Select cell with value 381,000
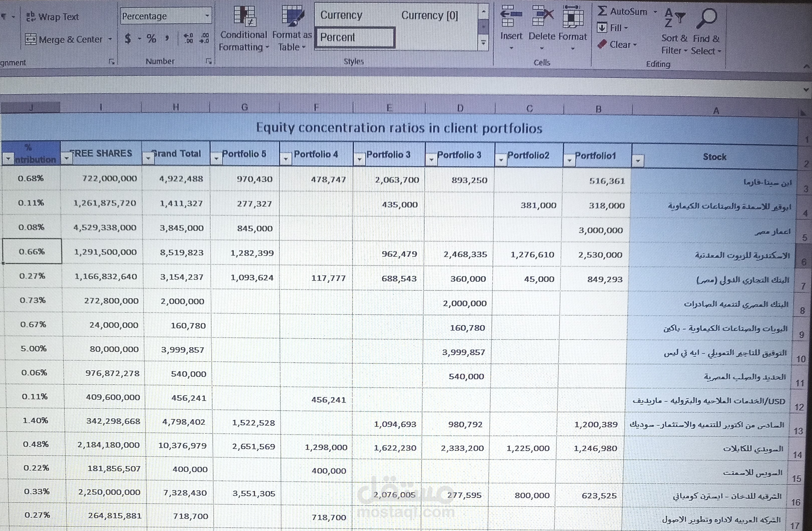 pos(528,205)
